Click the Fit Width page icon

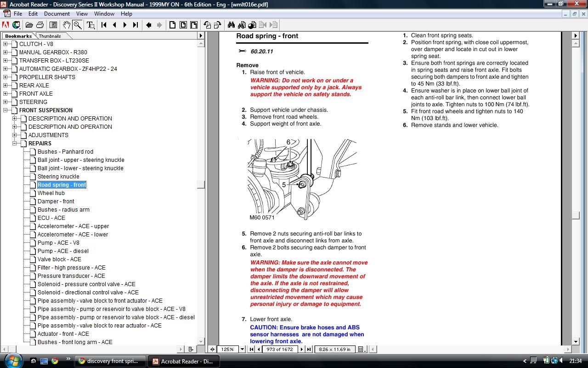(x=194, y=25)
